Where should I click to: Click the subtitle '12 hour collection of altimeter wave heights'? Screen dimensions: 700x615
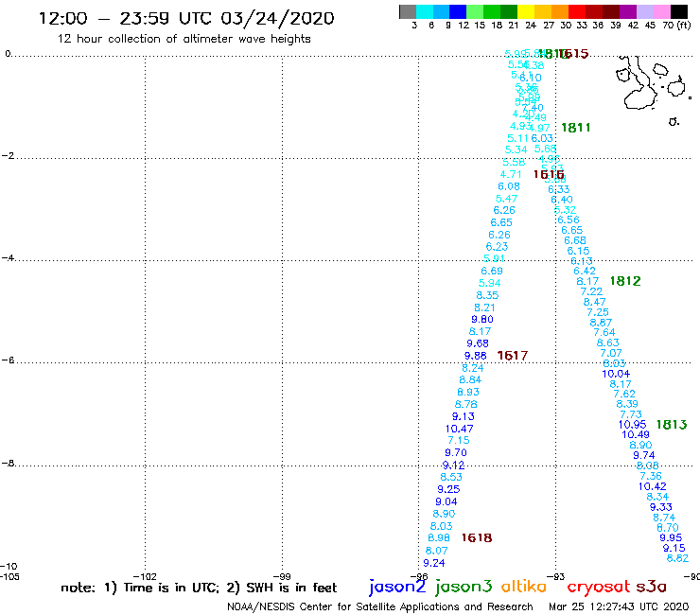184,39
